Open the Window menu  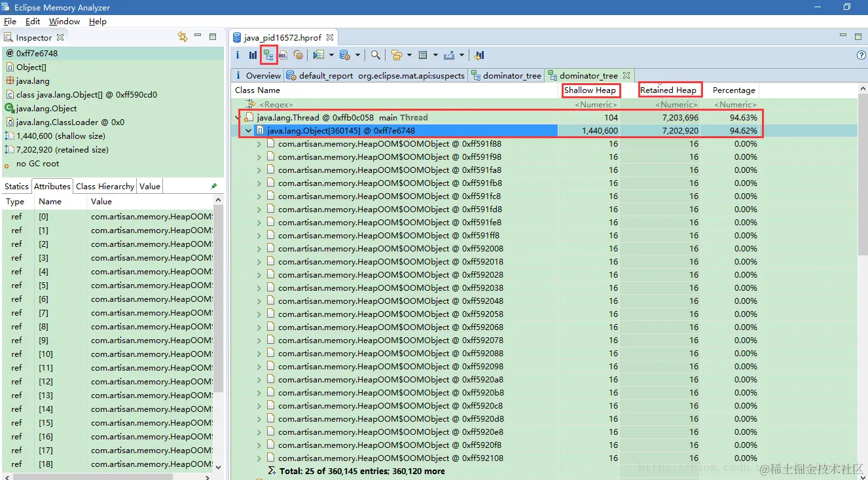(64, 22)
